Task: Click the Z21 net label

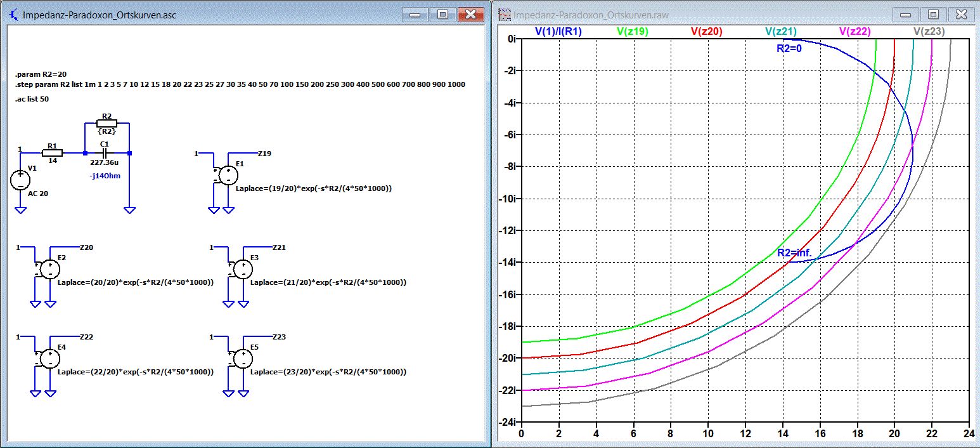Action: pos(279,247)
